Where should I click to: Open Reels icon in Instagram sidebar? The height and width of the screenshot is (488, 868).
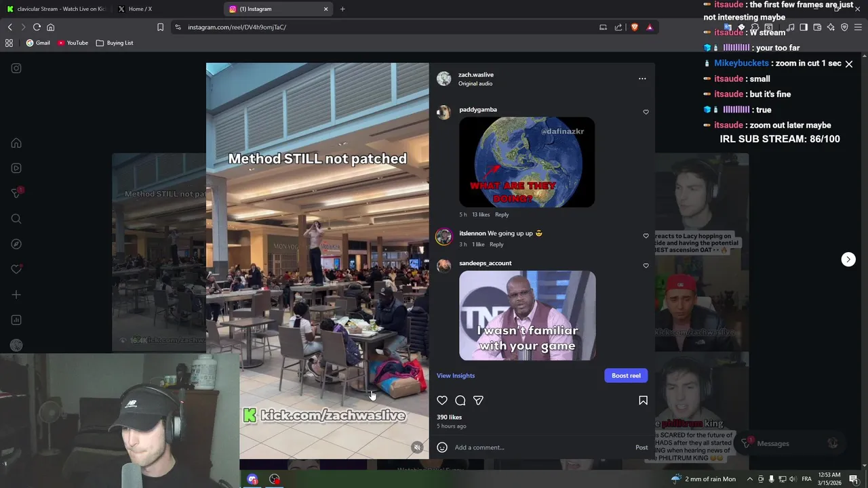(16, 168)
